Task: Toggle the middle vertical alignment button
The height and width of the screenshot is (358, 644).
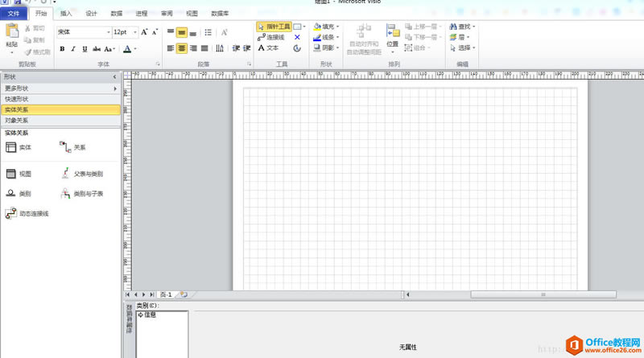Action: click(182, 32)
